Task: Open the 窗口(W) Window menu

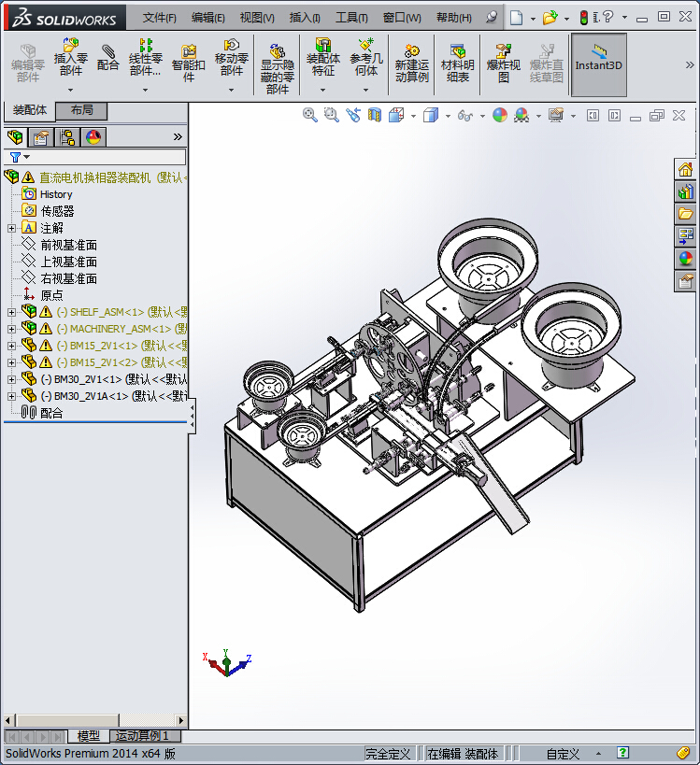Action: [402, 18]
